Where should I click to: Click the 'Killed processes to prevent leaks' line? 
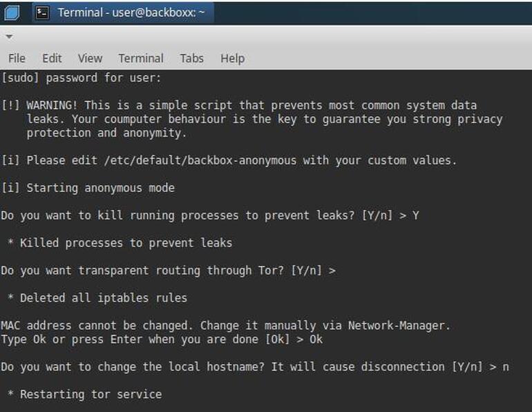coord(120,243)
